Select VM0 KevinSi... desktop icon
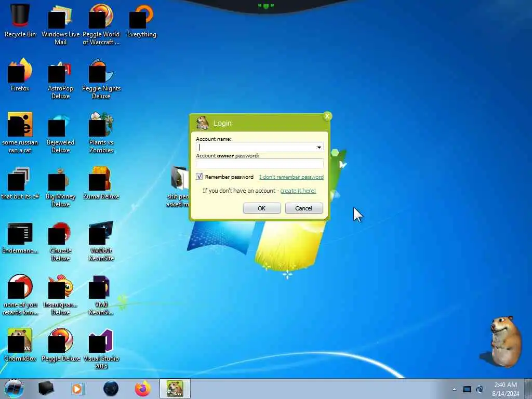Image resolution: width=532 pixels, height=399 pixels. coord(101,295)
